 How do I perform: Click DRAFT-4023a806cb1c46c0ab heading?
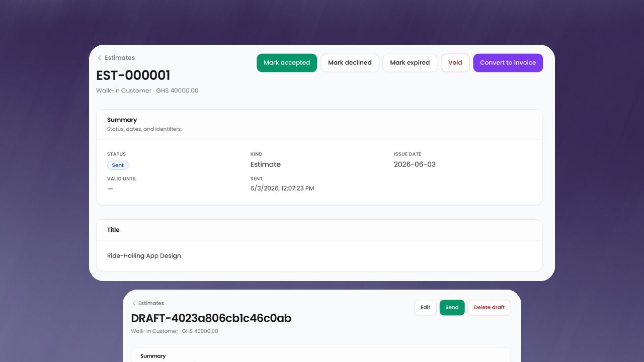pyautogui.click(x=211, y=318)
